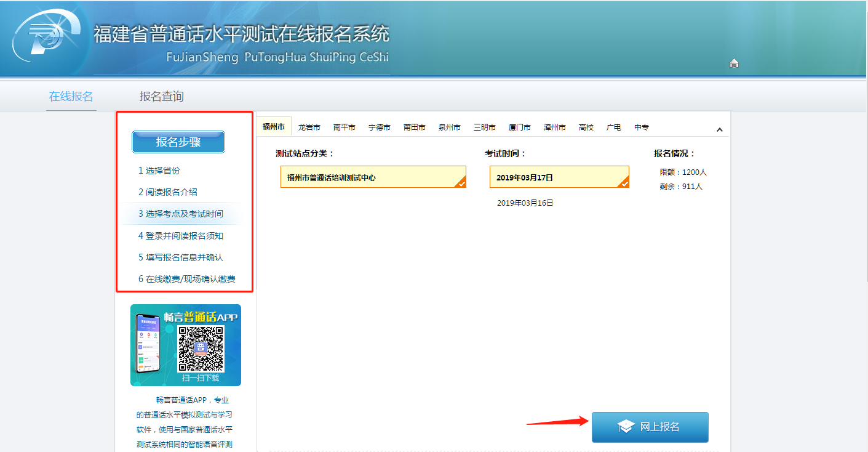
Task: Click the 畅言普通话APP banner image
Action: (x=186, y=345)
